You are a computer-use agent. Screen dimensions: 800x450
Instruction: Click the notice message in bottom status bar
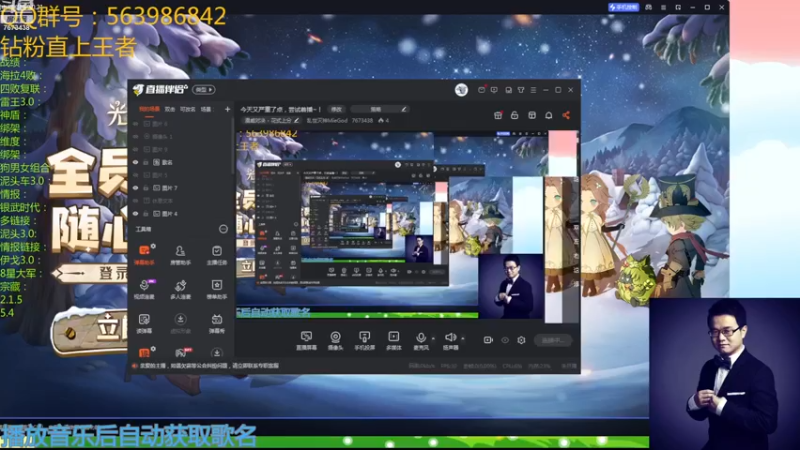[x=209, y=366]
